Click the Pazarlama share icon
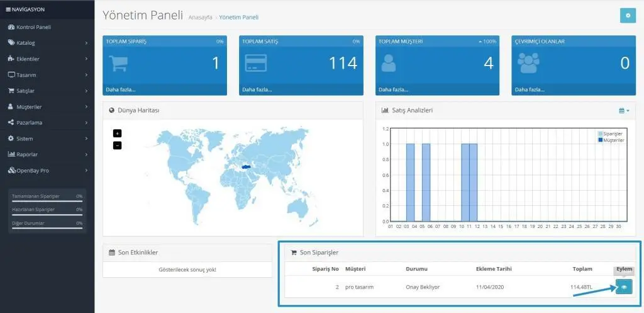 pos(11,123)
